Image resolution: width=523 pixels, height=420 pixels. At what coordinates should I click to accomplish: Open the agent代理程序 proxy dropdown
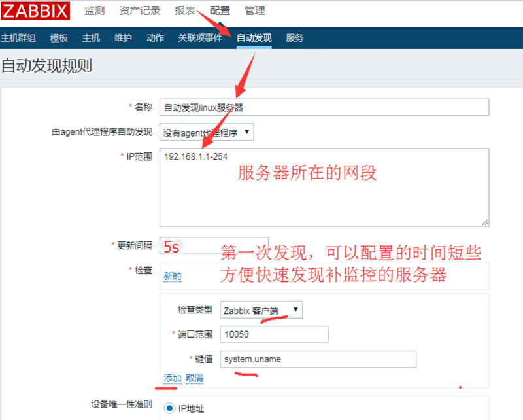pyautogui.click(x=207, y=132)
